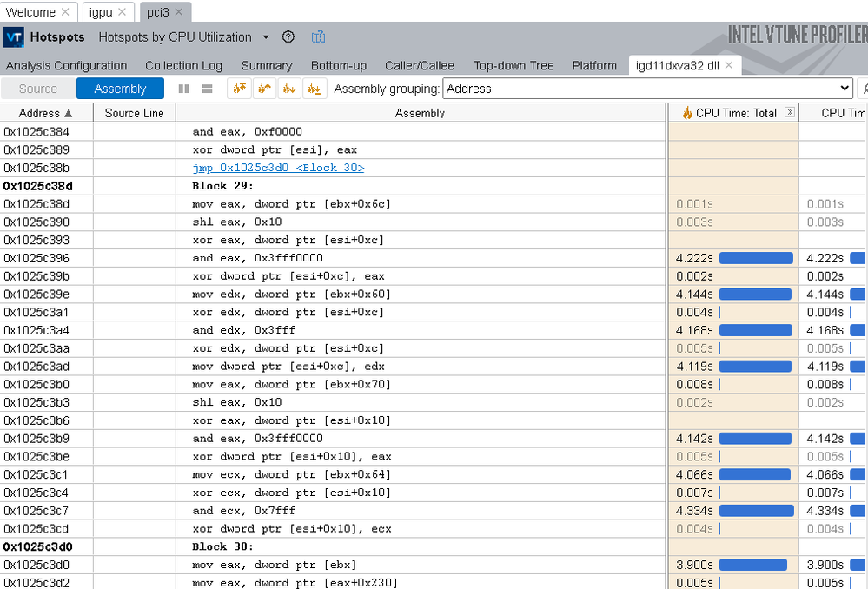Go to the previous function hotspot

[x=265, y=89]
